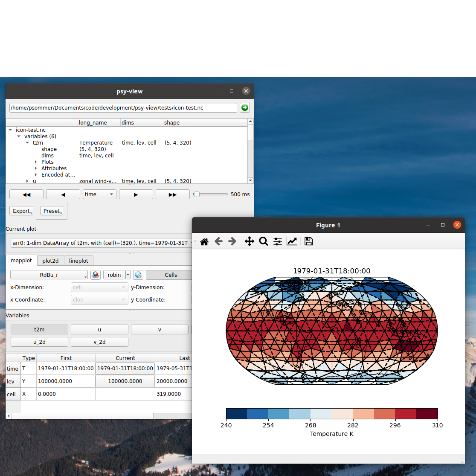The height and width of the screenshot is (476, 476).
Task: Click the shape column header
Action: pos(205,123)
